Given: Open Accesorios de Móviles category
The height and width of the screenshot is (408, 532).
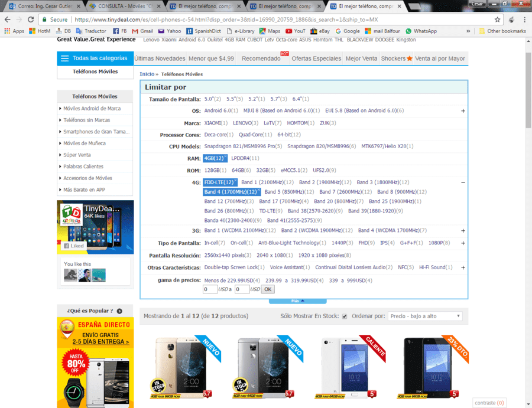Looking at the screenshot, I should click(x=87, y=178).
